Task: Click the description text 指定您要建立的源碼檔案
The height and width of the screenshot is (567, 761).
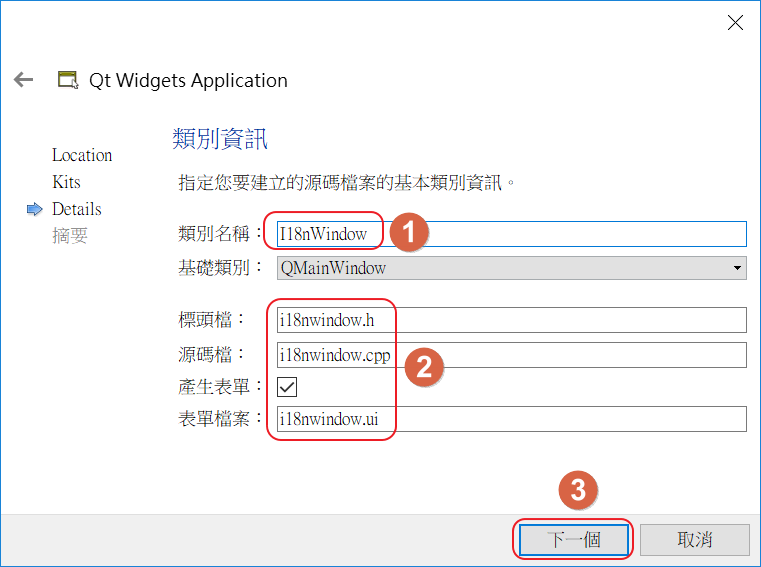Action: [346, 183]
